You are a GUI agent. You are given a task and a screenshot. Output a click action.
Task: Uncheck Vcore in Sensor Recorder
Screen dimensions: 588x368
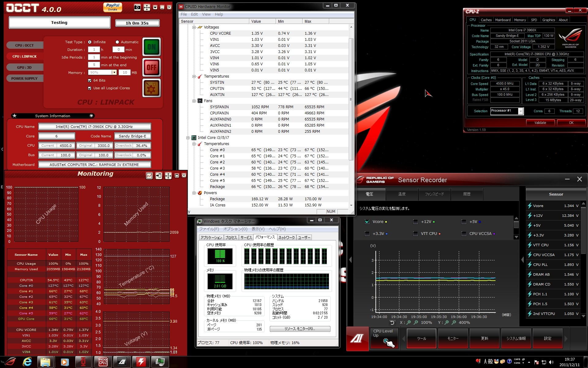(367, 222)
